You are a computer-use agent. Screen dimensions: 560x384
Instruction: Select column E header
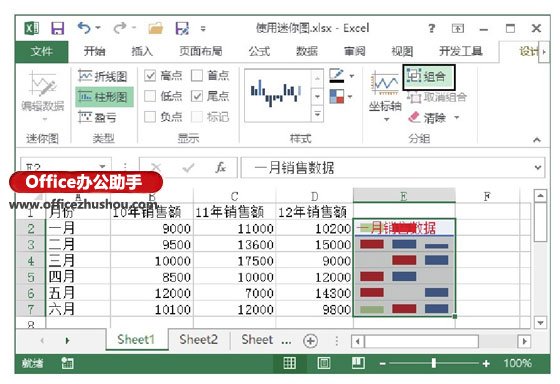[404, 196]
